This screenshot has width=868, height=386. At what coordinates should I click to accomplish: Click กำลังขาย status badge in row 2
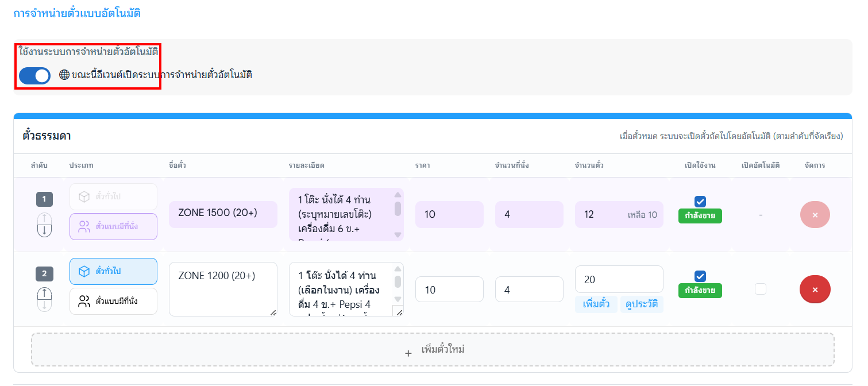[700, 291]
